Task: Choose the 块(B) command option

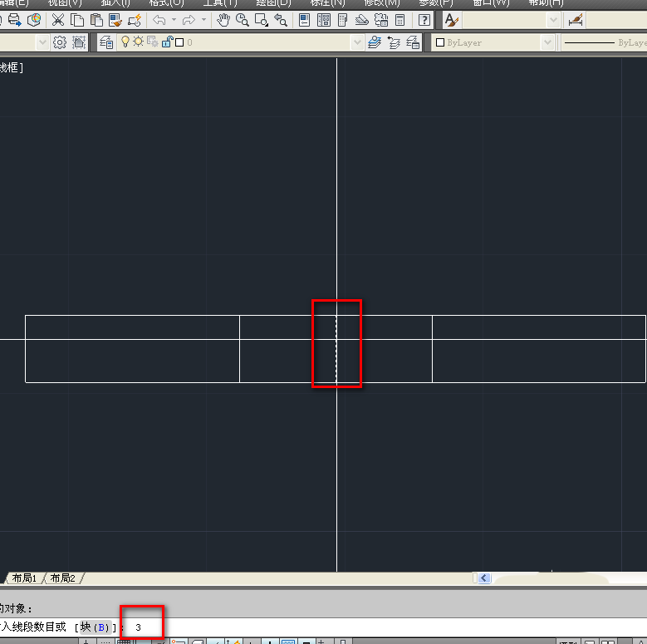Action: coord(96,627)
